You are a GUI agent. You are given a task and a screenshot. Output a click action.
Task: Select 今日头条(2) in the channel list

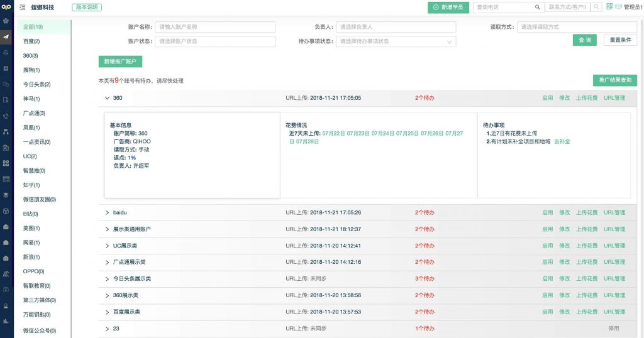click(36, 84)
